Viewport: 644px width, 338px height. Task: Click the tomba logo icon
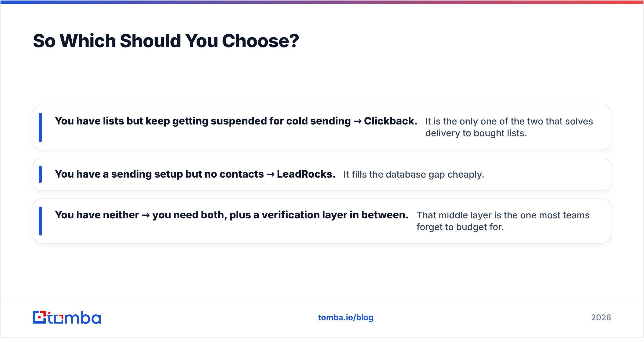[x=39, y=317]
